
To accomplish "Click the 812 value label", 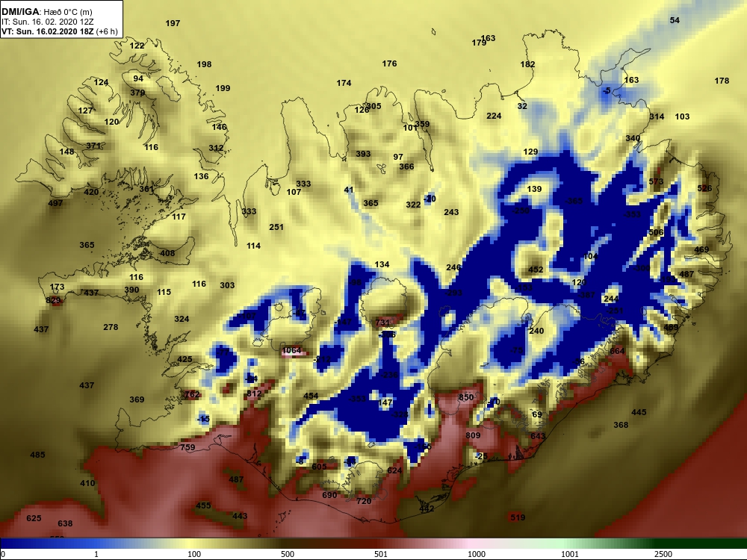I will (255, 393).
